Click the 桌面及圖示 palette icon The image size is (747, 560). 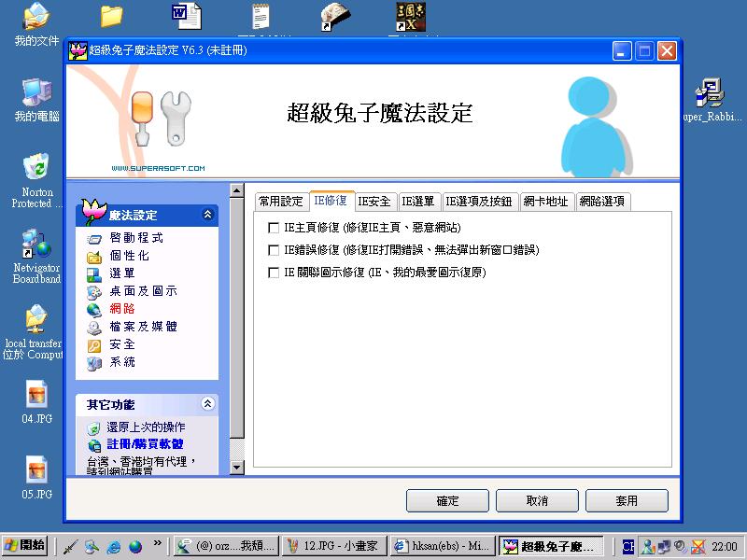[94, 292]
